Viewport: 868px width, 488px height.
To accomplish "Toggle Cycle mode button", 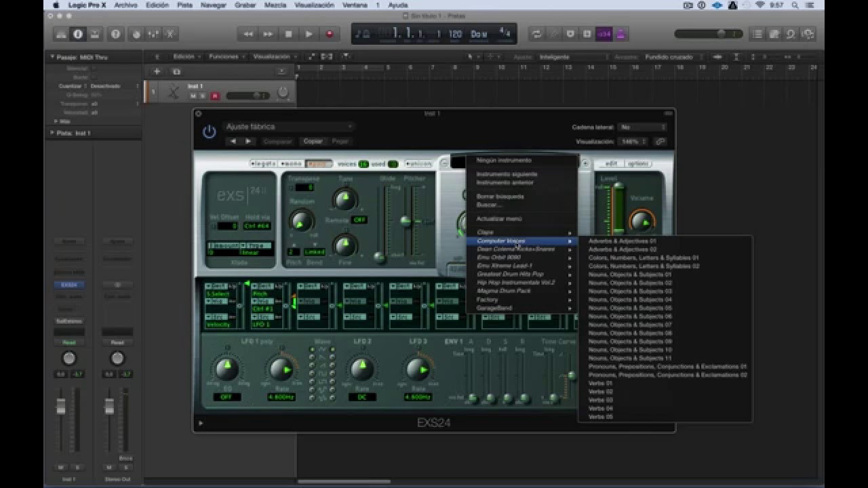I will coord(537,34).
